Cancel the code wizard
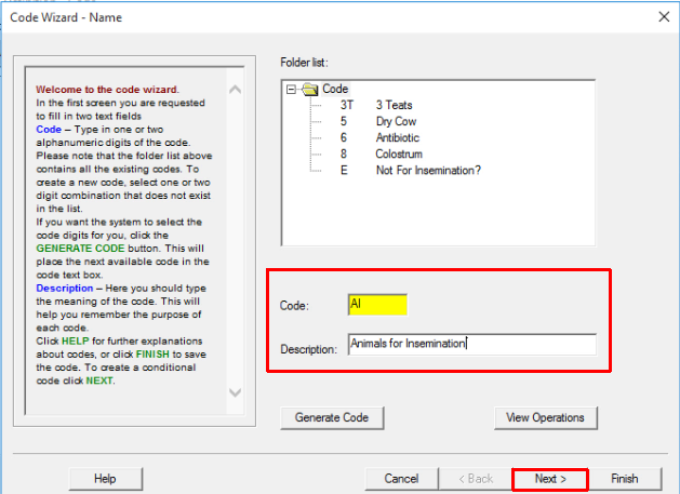Viewport: 680px width, 494px height. (x=401, y=479)
